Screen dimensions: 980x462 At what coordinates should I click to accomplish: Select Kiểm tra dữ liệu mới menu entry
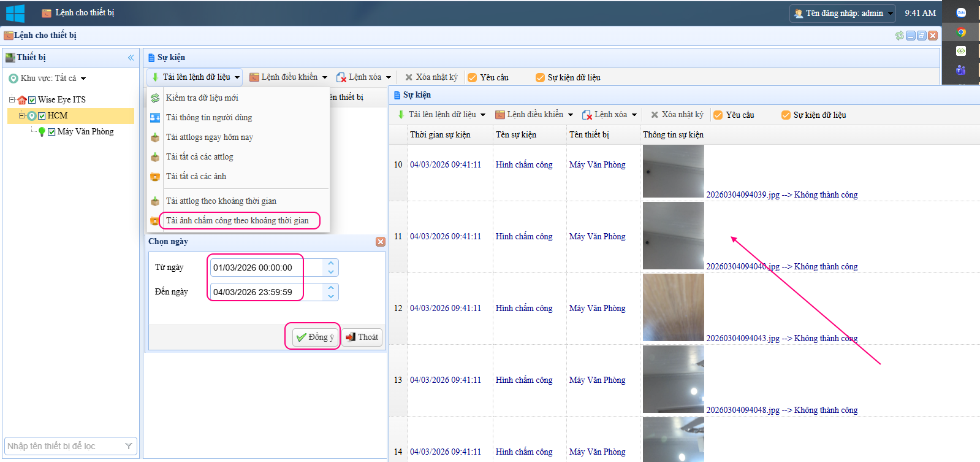coord(202,98)
